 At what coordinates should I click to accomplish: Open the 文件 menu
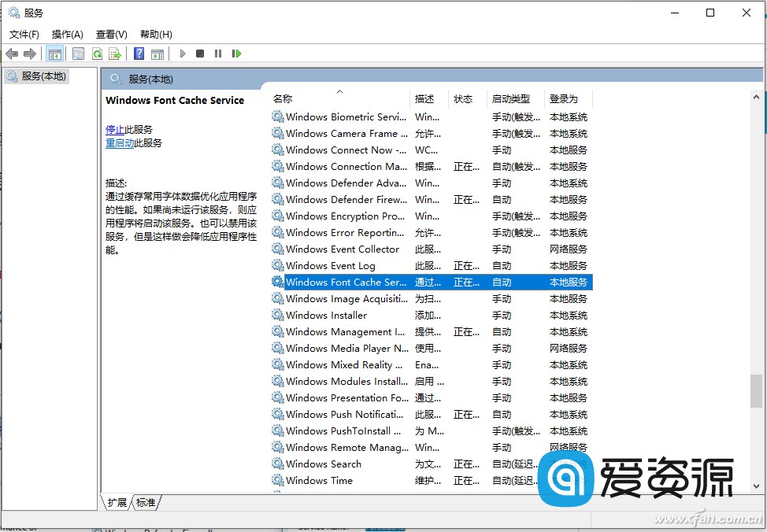coord(24,34)
